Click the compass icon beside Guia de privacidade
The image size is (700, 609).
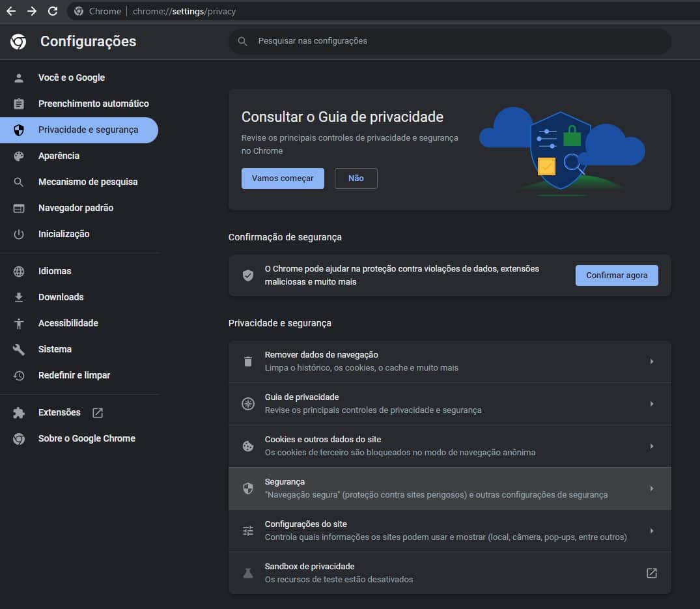click(247, 404)
